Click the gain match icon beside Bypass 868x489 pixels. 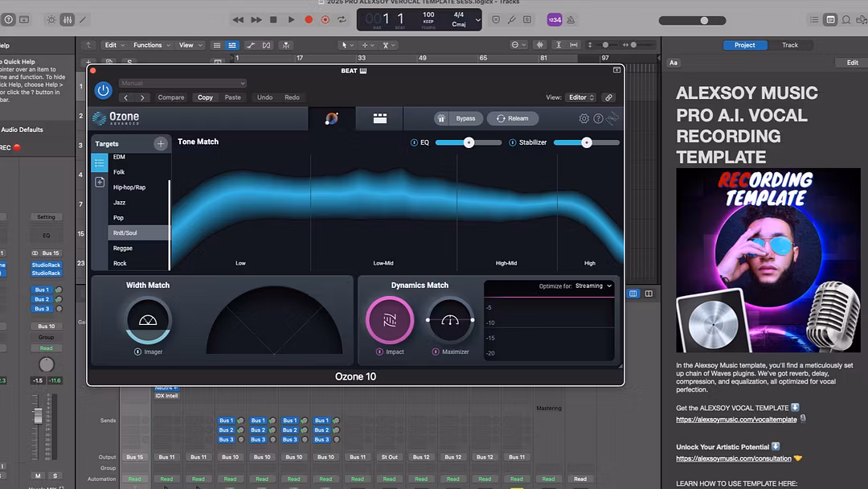click(x=441, y=118)
